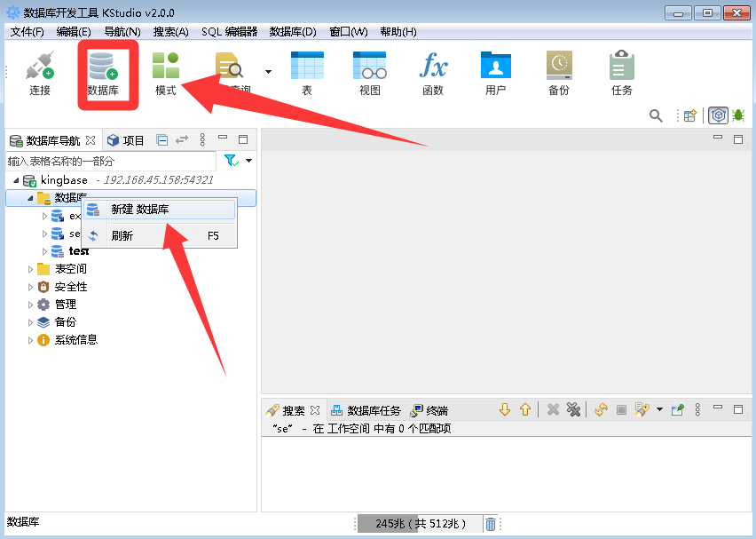Expand the 表空间 folder

point(30,269)
